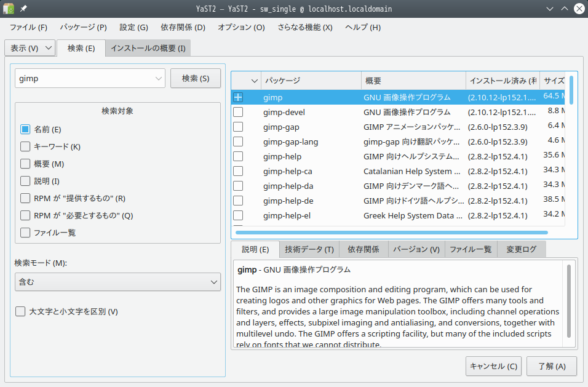Screen dimensions: 588x387
Task: Sort by 概要 column header
Action: [x=413, y=81]
